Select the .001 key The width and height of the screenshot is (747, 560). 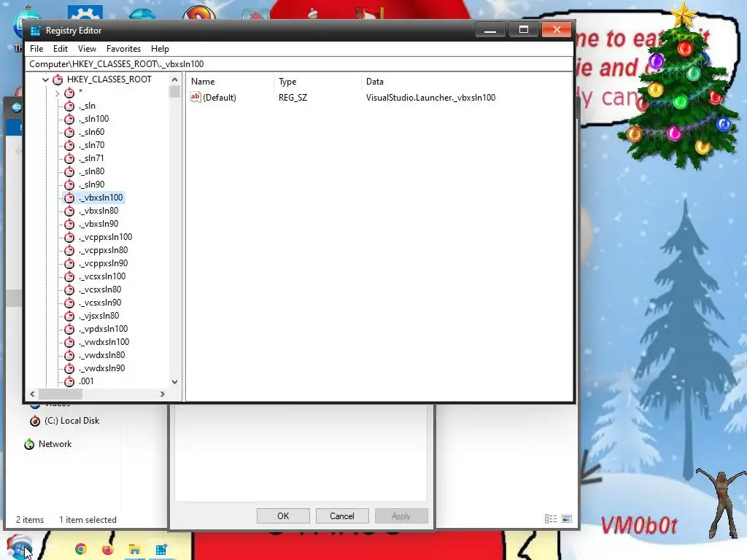[86, 381]
